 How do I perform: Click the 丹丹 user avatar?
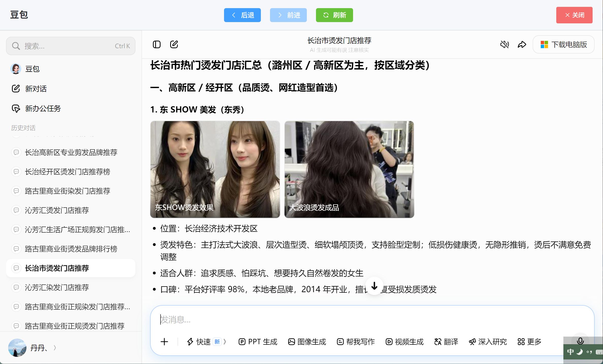17,348
